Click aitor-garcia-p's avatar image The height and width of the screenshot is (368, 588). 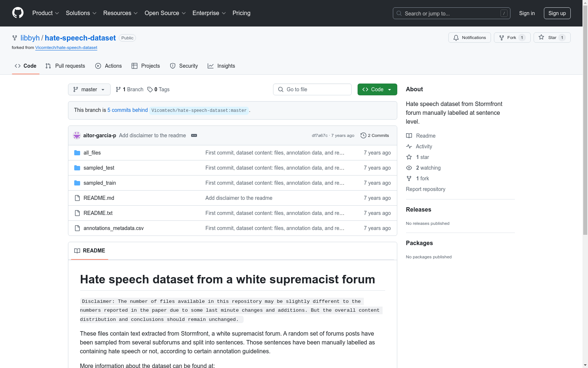77,135
